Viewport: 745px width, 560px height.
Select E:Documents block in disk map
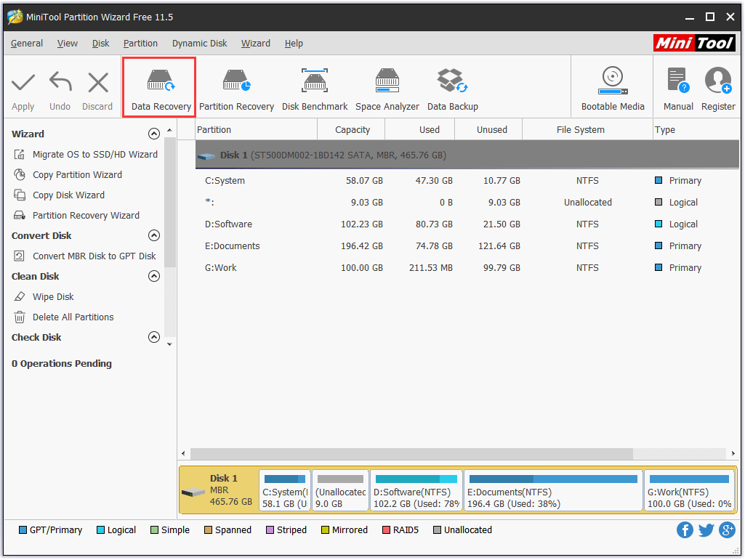pos(553,491)
